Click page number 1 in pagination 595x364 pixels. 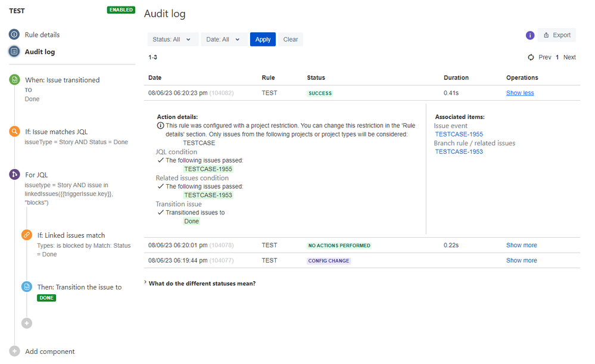coord(557,57)
